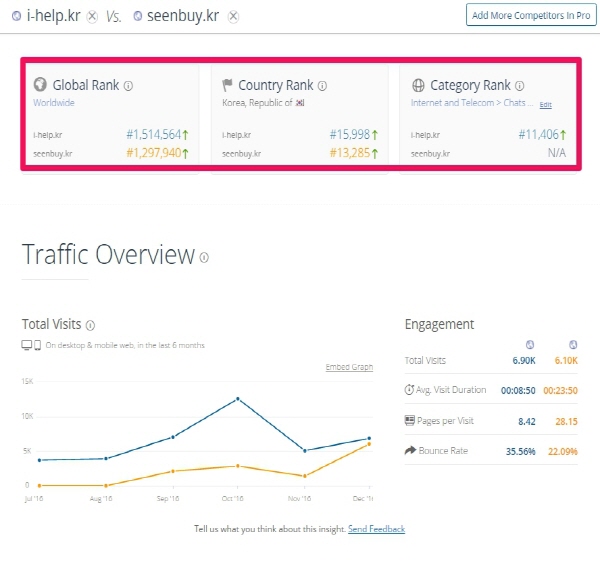Click the Pages per Visit icon
The image size is (600, 569).
click(410, 420)
